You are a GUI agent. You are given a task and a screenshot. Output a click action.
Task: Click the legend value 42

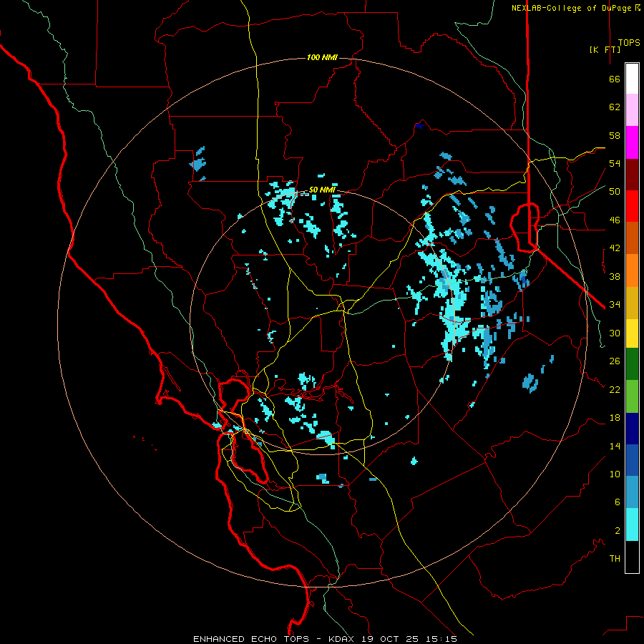click(615, 248)
